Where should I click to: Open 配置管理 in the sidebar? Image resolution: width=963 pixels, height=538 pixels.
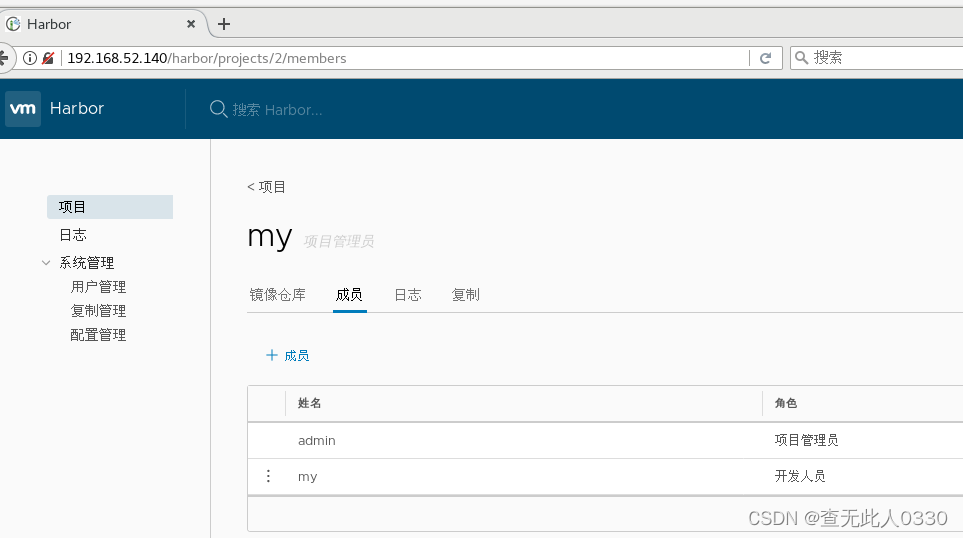pyautogui.click(x=98, y=335)
